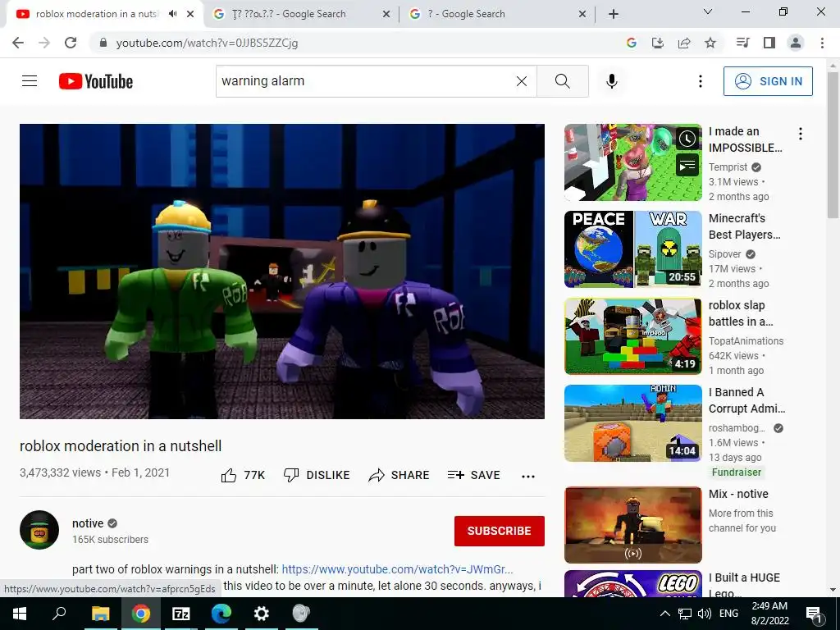Screen dimensions: 840x630
Task: Reload the current page
Action: [71, 43]
